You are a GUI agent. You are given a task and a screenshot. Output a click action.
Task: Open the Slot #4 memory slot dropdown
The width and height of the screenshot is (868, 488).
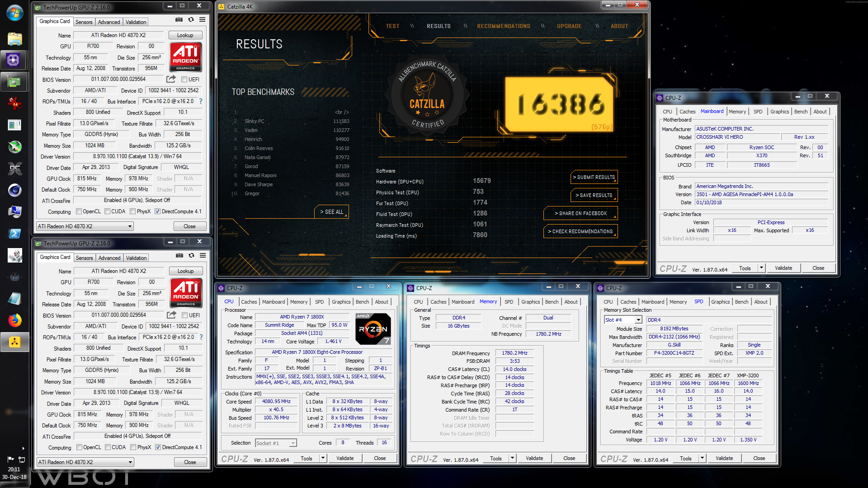coord(623,320)
